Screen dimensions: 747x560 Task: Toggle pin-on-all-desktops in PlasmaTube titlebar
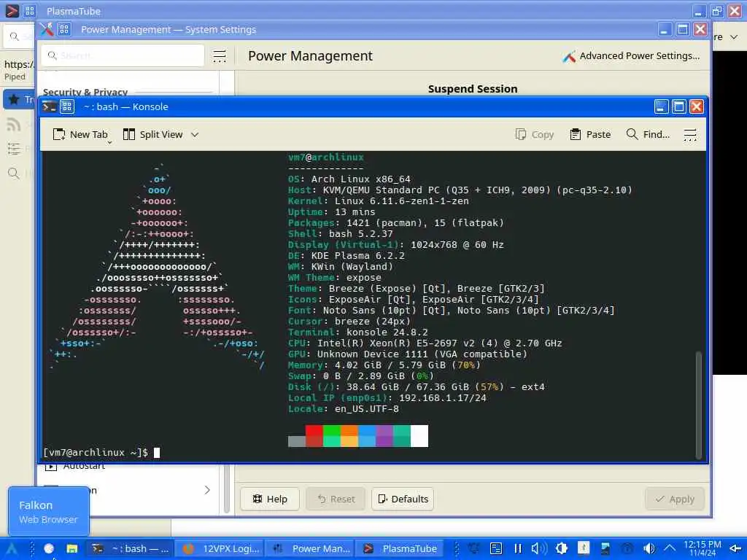pos(29,10)
